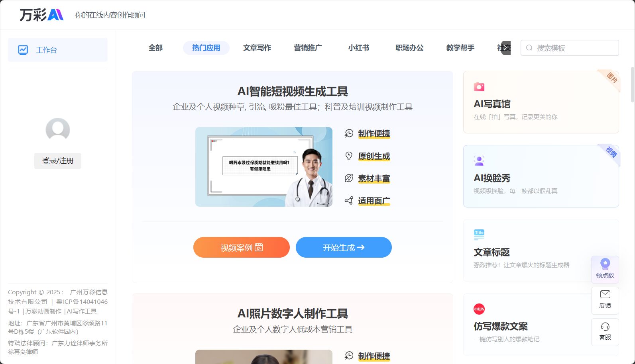Image resolution: width=635 pixels, height=364 pixels.
Task: Click the 开始生成 blue button
Action: click(344, 247)
